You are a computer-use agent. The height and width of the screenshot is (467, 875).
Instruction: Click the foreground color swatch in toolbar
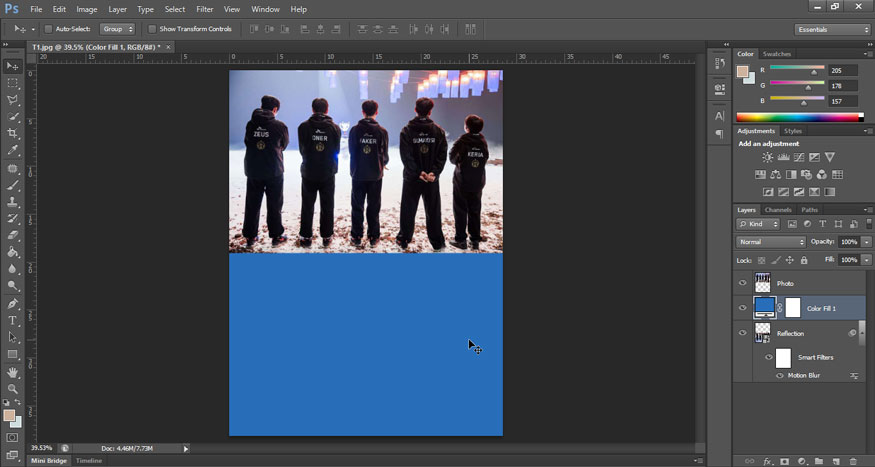tap(9, 415)
